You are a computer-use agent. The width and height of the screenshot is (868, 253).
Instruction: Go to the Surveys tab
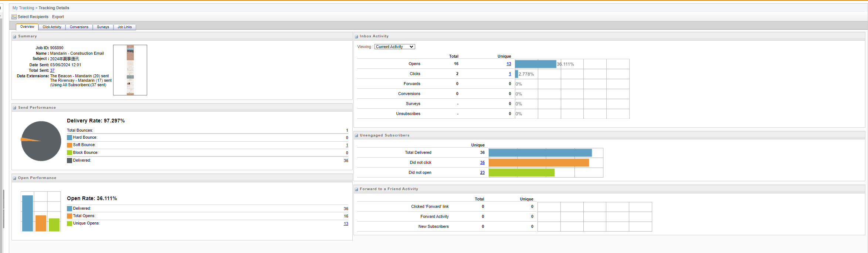(103, 27)
